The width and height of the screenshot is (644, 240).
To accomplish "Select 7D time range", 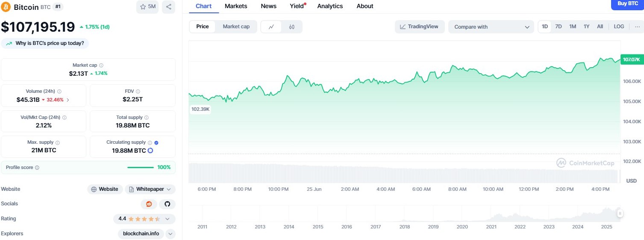I will click(x=559, y=27).
